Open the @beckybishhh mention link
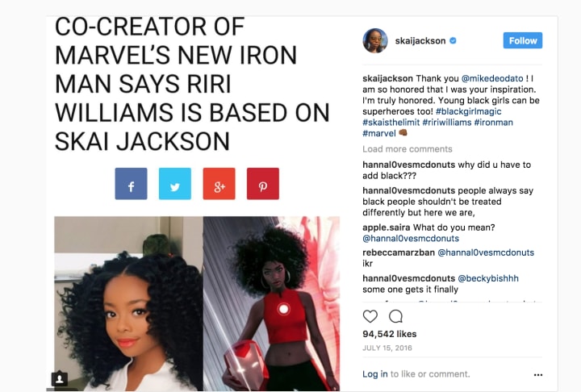581x392 pixels. tap(488, 278)
